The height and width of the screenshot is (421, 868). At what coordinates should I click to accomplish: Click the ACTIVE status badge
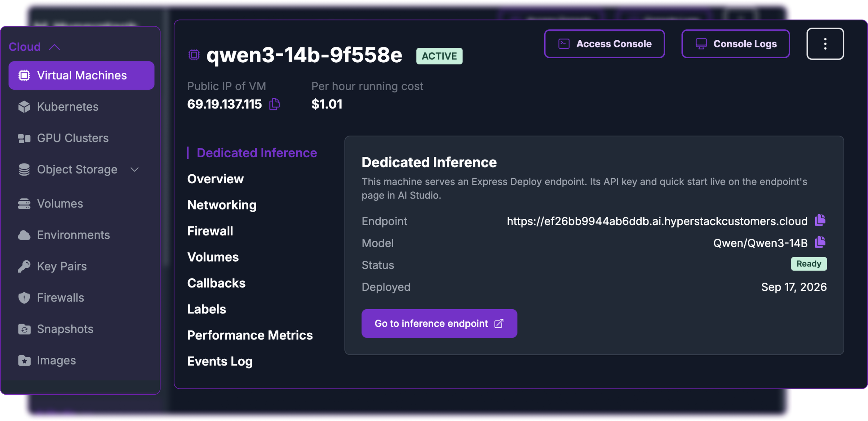[439, 56]
